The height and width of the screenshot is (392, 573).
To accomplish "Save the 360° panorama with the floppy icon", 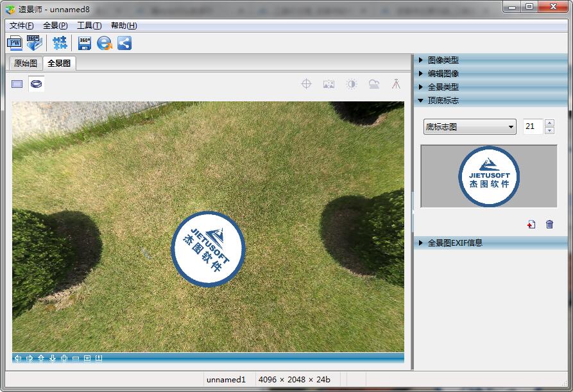I will tap(85, 43).
